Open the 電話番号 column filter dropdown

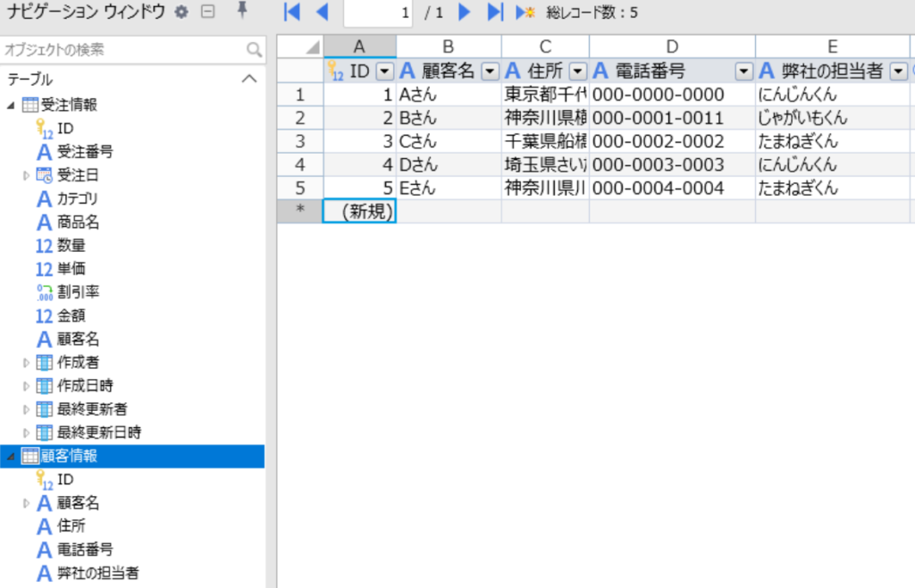(x=743, y=71)
